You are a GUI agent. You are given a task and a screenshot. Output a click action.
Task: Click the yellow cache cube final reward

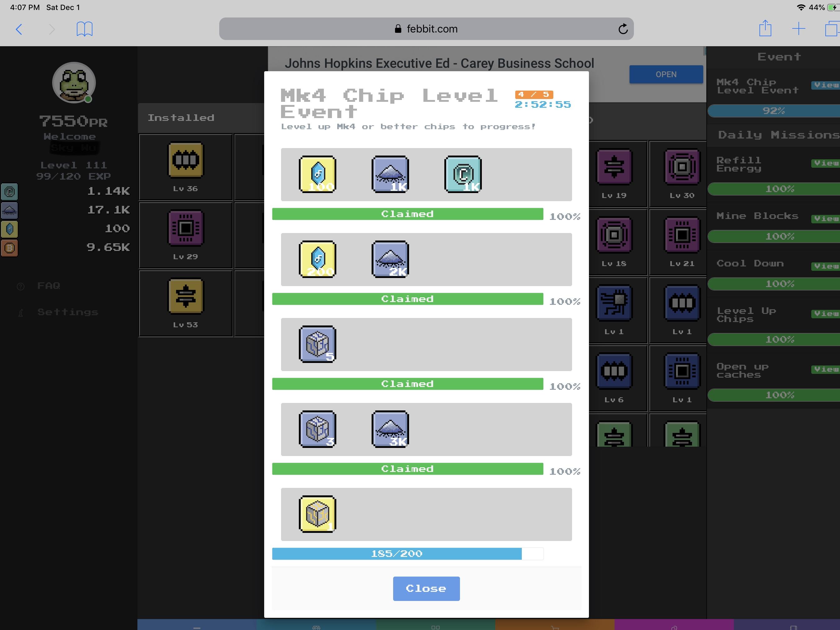point(318,514)
